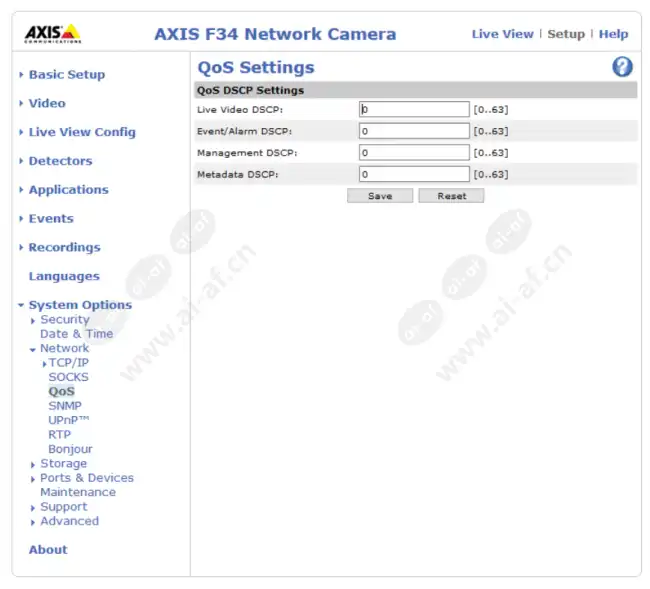Screen dimensions: 650x589
Task: Focus the Live Video DSCP field
Action: point(414,109)
